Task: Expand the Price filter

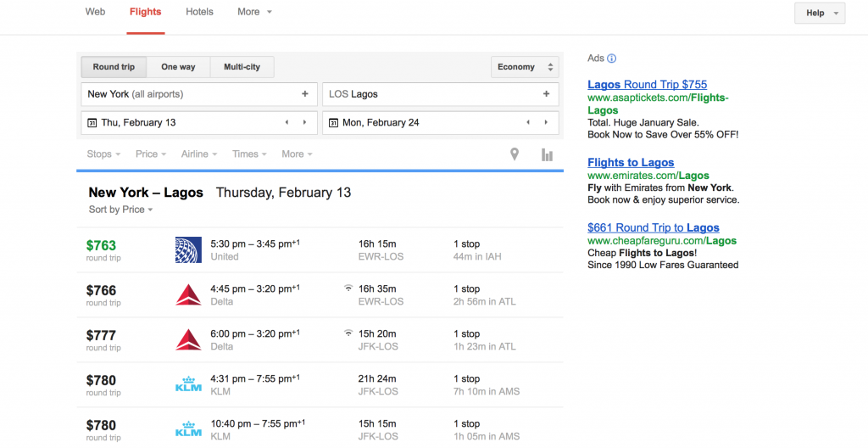Action: click(151, 154)
